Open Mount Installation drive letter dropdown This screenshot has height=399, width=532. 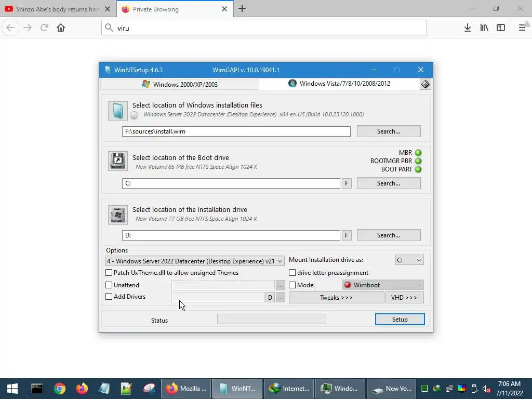click(x=409, y=260)
